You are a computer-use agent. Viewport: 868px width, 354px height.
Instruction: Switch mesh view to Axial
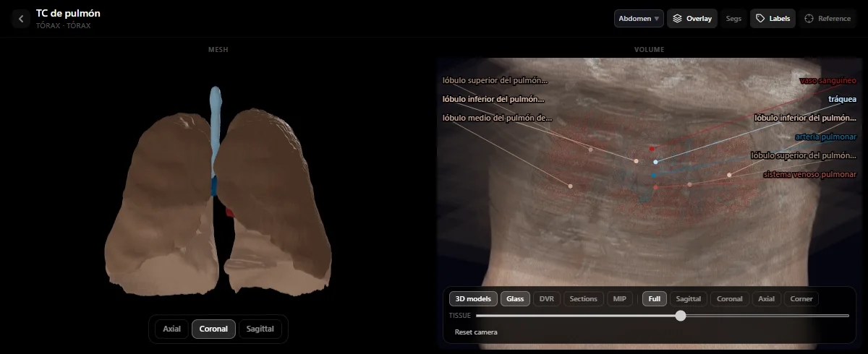[x=171, y=329]
